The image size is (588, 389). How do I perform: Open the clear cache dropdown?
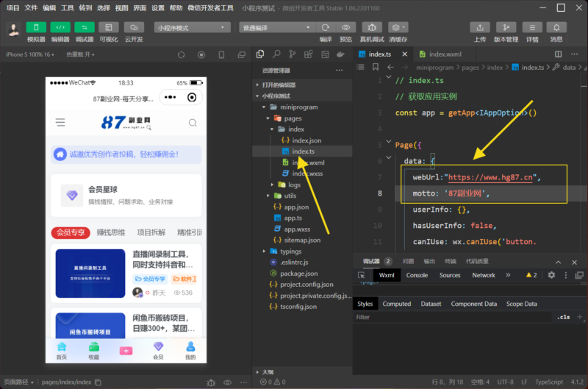coord(398,27)
